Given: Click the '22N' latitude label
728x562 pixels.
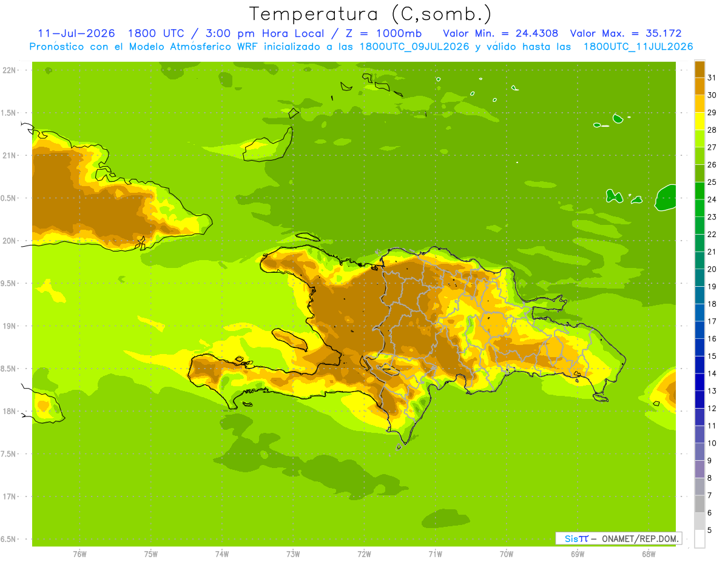Looking at the screenshot, I should (10, 70).
